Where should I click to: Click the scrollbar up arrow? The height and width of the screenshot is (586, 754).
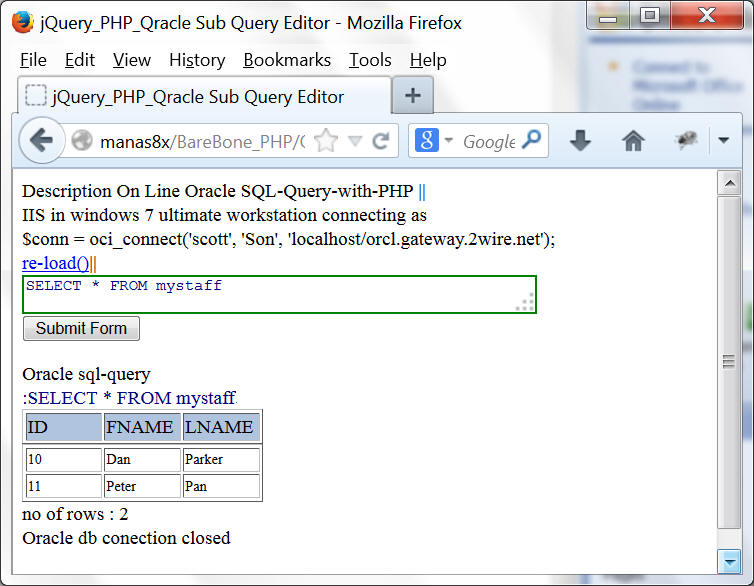click(729, 183)
